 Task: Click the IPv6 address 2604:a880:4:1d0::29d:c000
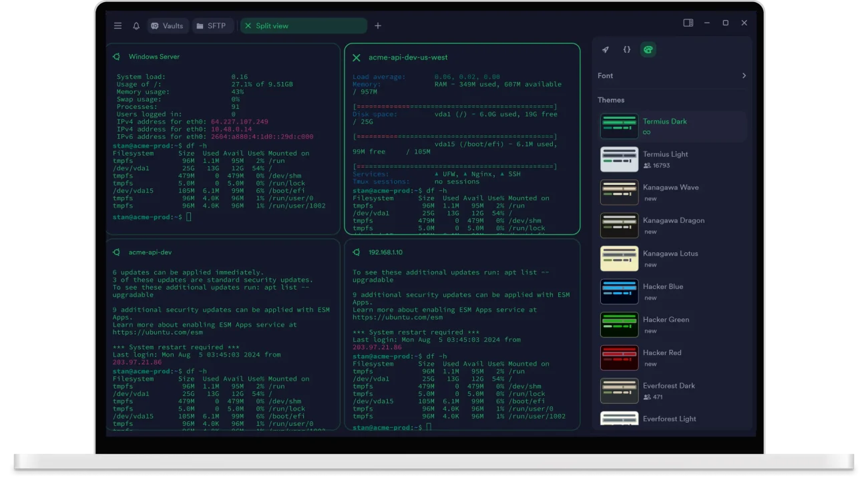click(x=262, y=136)
